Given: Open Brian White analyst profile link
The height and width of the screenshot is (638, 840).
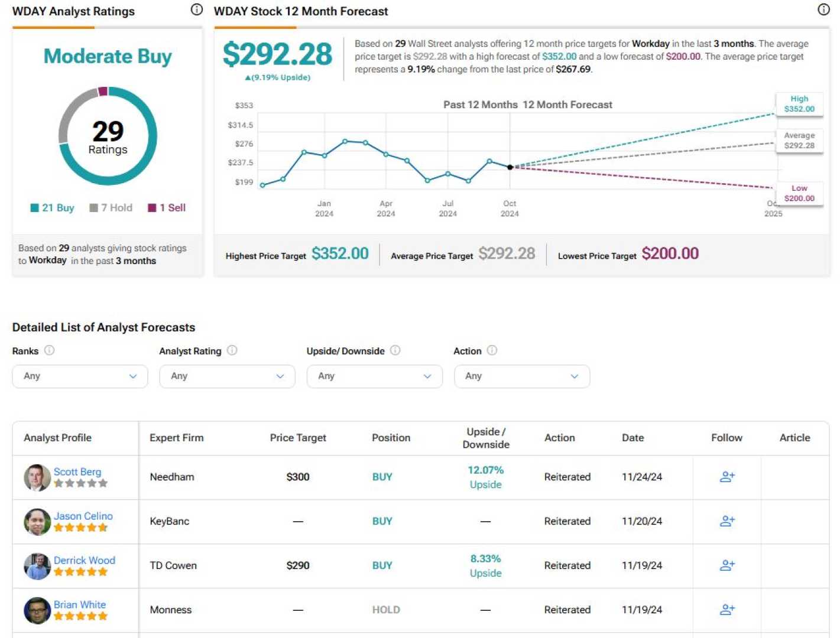Looking at the screenshot, I should tap(80, 604).
